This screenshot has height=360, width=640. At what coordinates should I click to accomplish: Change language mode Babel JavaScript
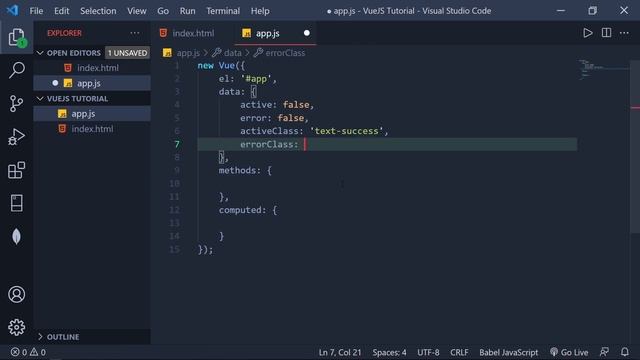509,352
